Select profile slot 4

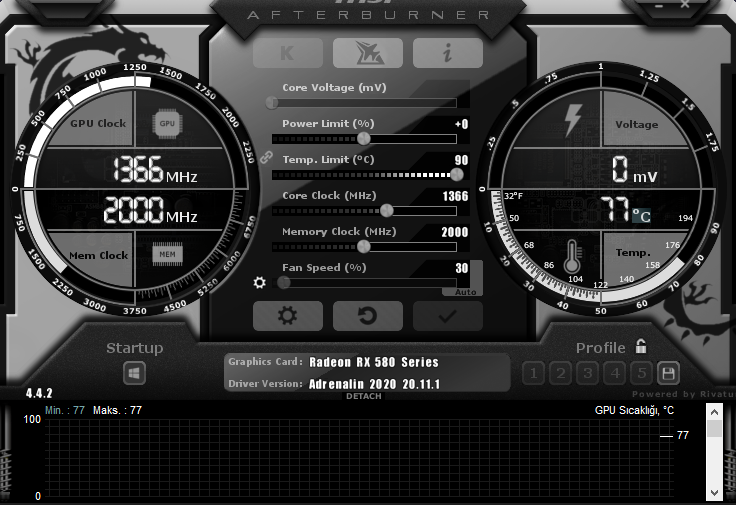(x=615, y=374)
